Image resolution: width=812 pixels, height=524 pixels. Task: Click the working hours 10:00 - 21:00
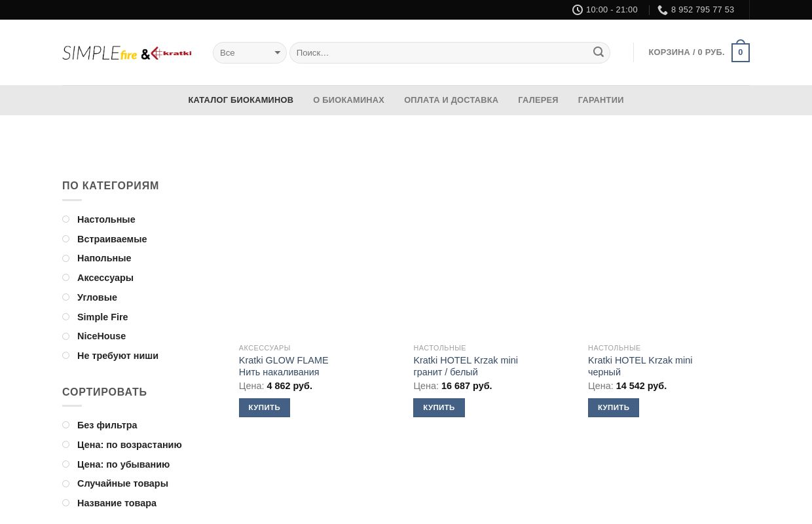pos(612,10)
